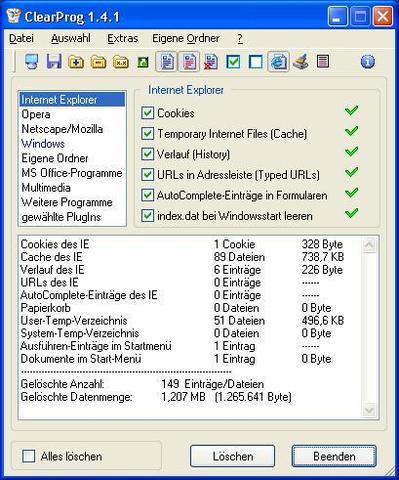Click the blue info icon
Image resolution: width=399 pixels, height=480 pixels.
tap(367, 62)
